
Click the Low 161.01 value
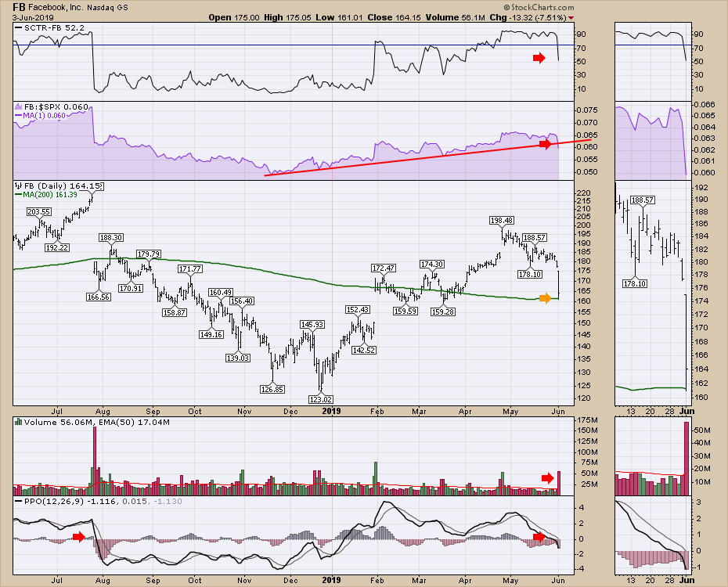pos(340,18)
